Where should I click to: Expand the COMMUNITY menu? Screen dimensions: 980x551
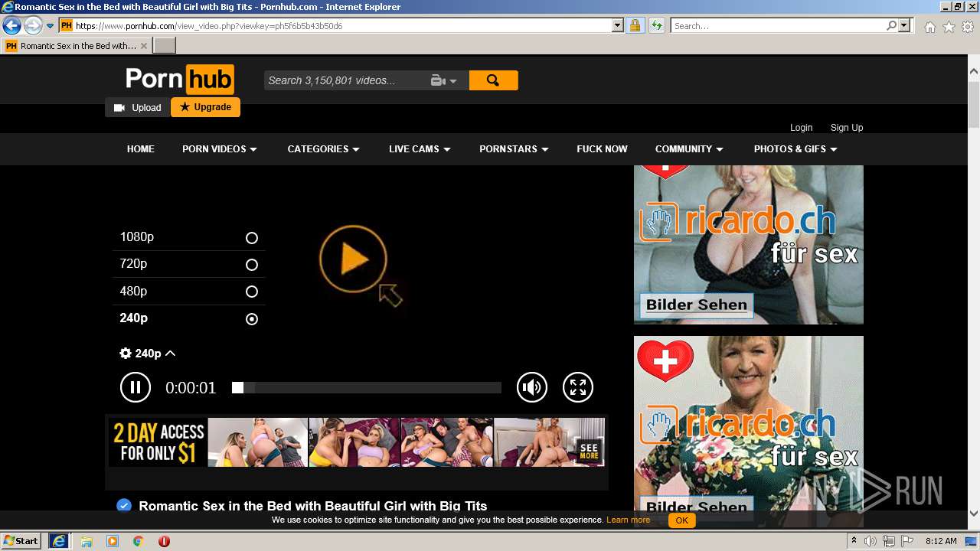pos(689,149)
